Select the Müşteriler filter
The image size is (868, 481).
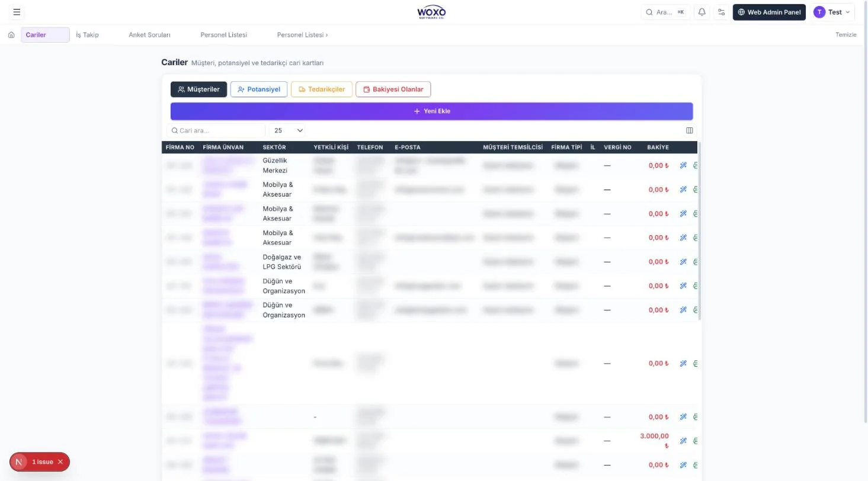[198, 89]
